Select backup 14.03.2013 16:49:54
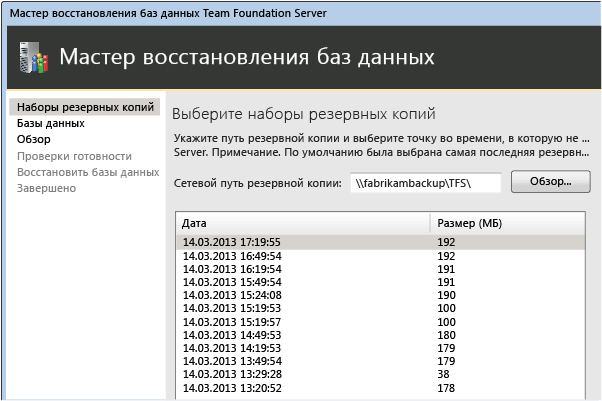The height and width of the screenshot is (401, 602). click(380, 256)
